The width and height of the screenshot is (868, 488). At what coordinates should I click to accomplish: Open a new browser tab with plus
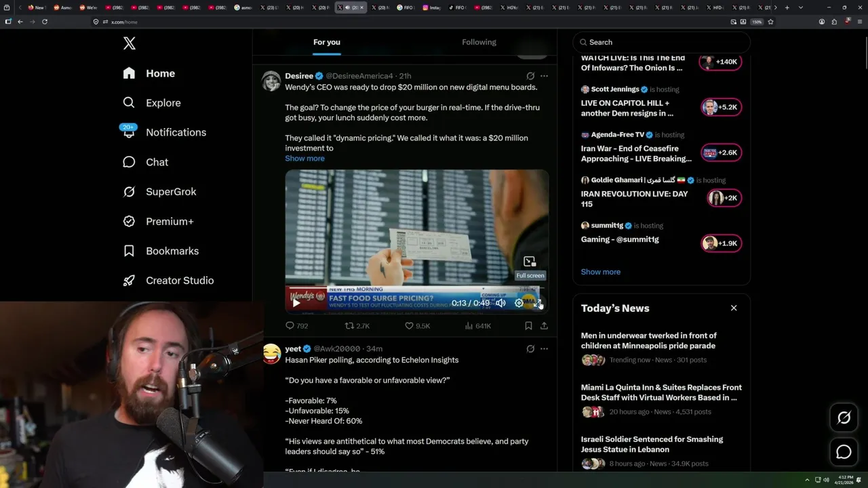pyautogui.click(x=787, y=7)
